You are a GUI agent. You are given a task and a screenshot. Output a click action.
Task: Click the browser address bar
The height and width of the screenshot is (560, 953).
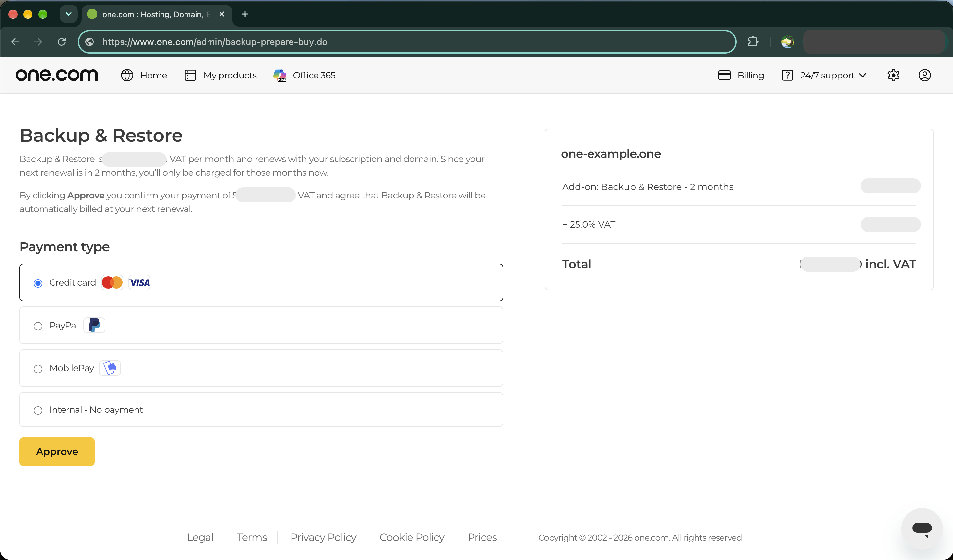click(407, 42)
